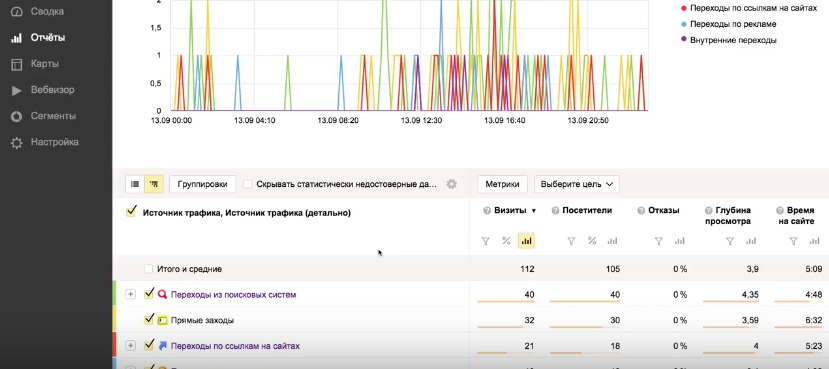Check the Итого и средние checkbox
Image resolution: width=829 pixels, height=369 pixels.
pos(149,269)
